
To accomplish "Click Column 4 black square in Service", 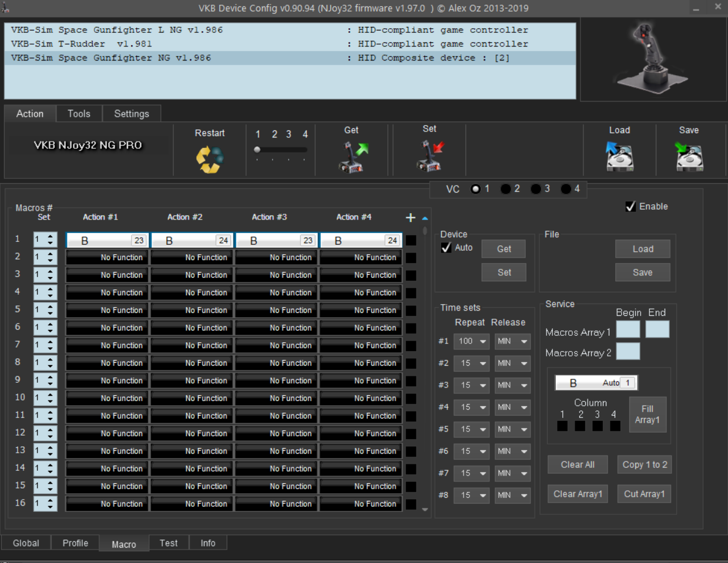I will [x=615, y=426].
